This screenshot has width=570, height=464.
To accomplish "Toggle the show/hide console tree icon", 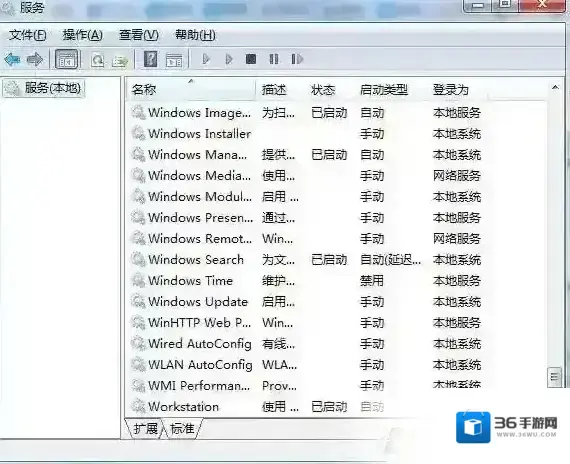I will 67,59.
